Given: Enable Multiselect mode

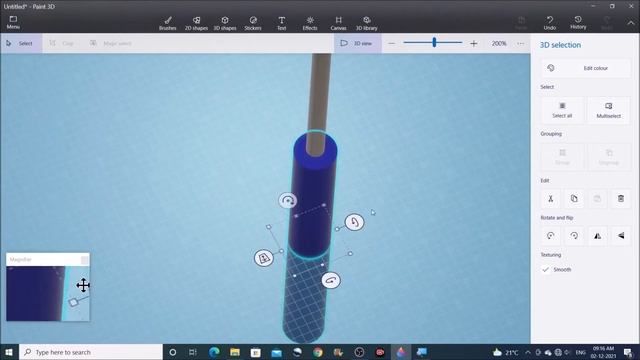Looking at the screenshot, I should tap(609, 110).
